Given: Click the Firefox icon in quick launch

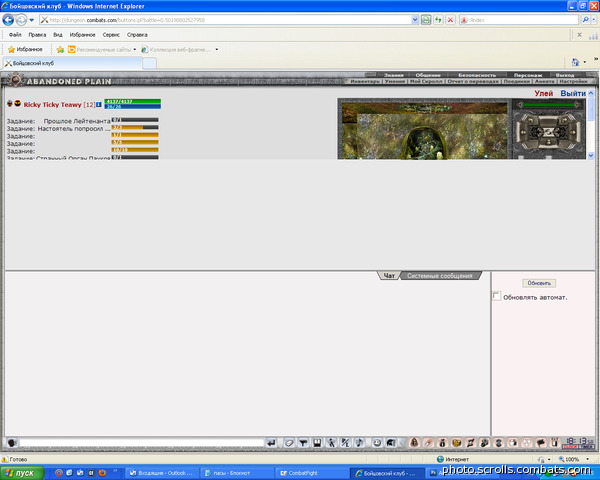Looking at the screenshot, I should coord(102,473).
